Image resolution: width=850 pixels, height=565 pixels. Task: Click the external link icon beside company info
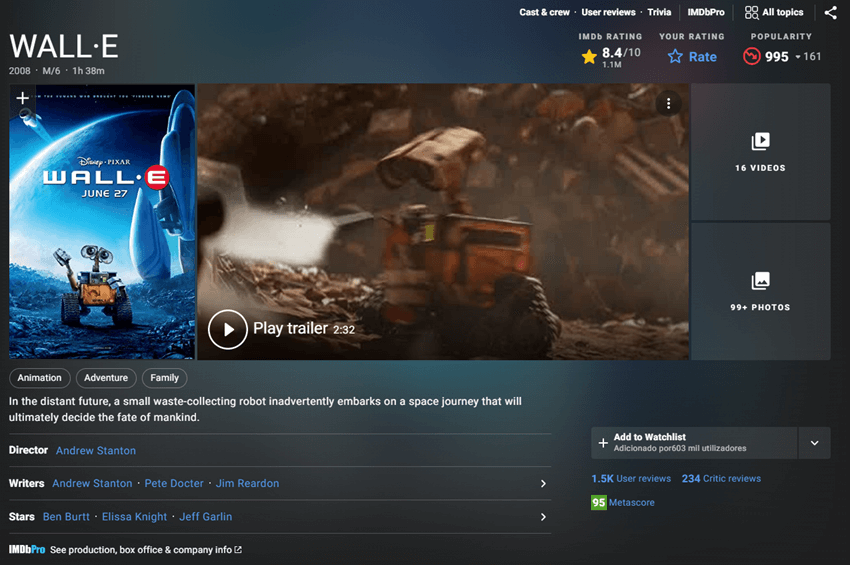click(237, 549)
